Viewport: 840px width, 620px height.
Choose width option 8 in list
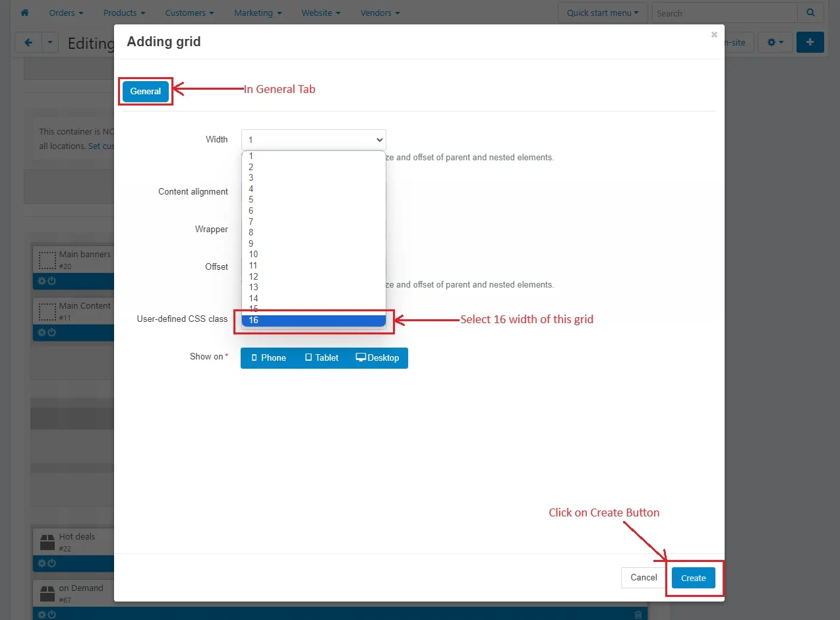click(x=314, y=233)
